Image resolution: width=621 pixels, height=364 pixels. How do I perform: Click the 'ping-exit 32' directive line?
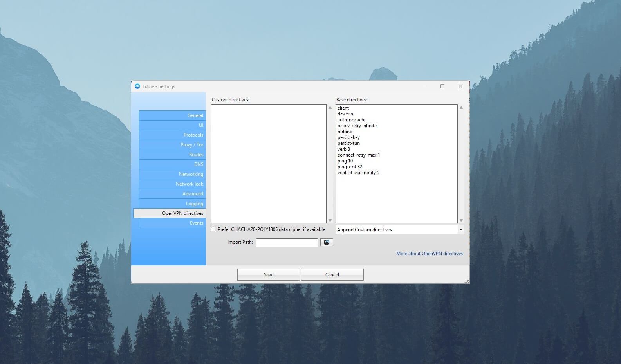[350, 167]
